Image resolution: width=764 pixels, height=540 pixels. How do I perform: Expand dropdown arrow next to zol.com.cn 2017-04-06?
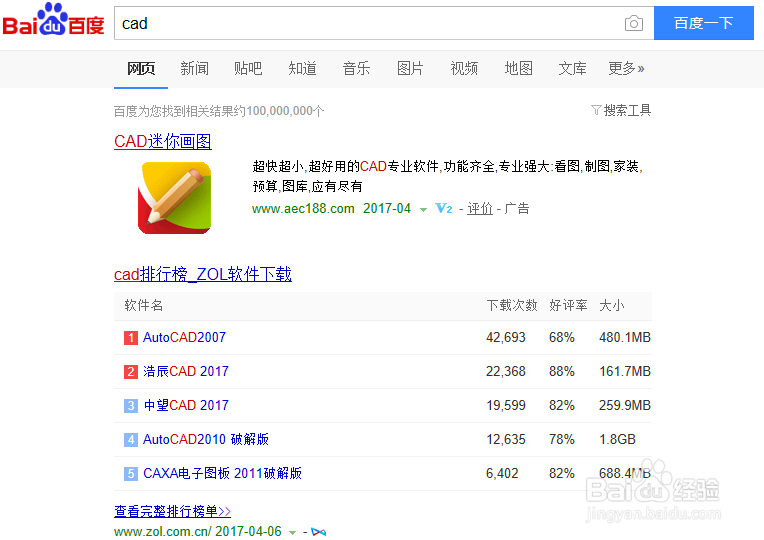pos(292,532)
